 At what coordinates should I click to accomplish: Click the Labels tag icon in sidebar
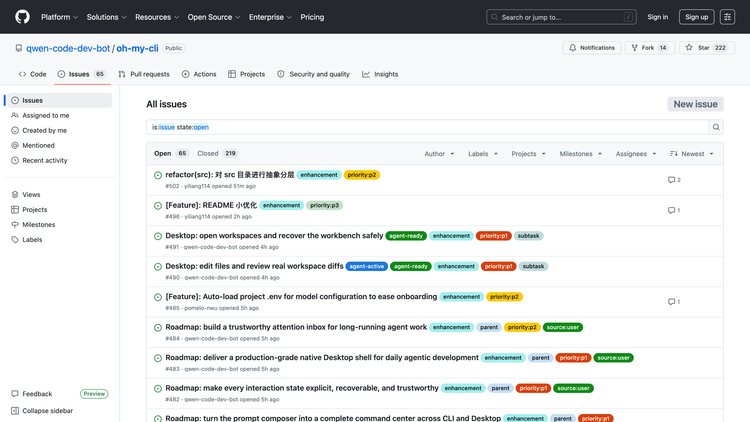pos(15,240)
